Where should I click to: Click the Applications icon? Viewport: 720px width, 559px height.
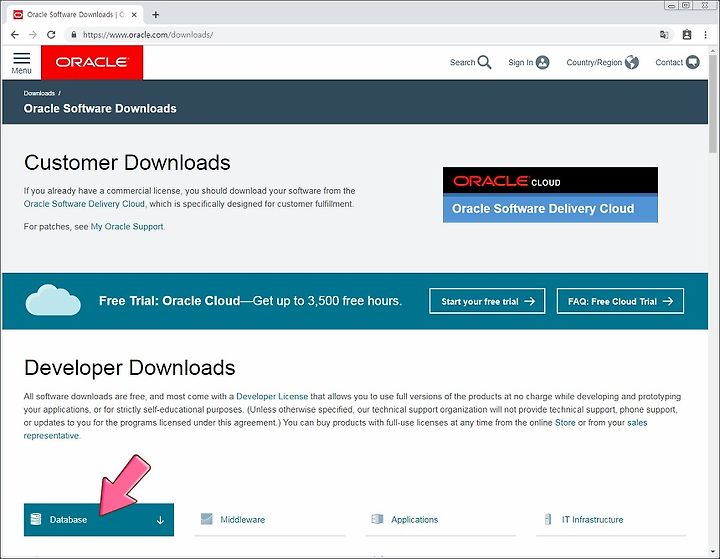pyautogui.click(x=377, y=519)
